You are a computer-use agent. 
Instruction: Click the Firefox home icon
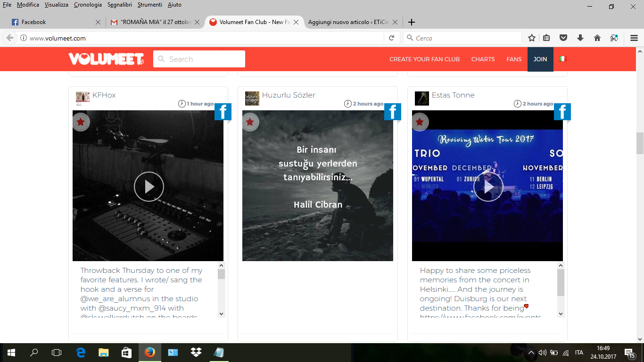[597, 38]
